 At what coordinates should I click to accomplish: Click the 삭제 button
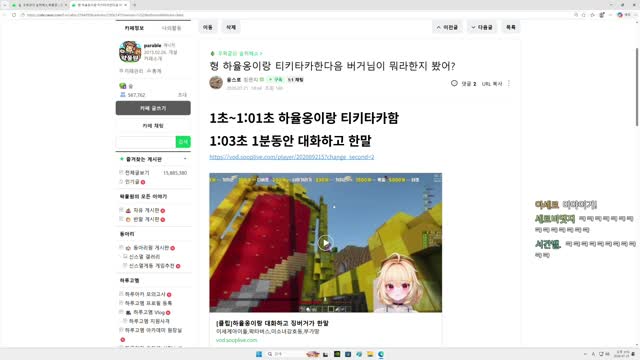tap(231, 27)
